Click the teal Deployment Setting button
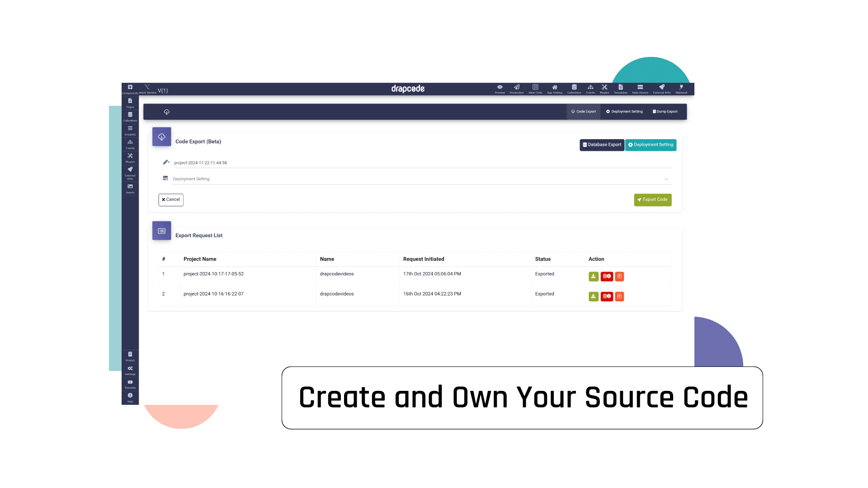 [651, 145]
